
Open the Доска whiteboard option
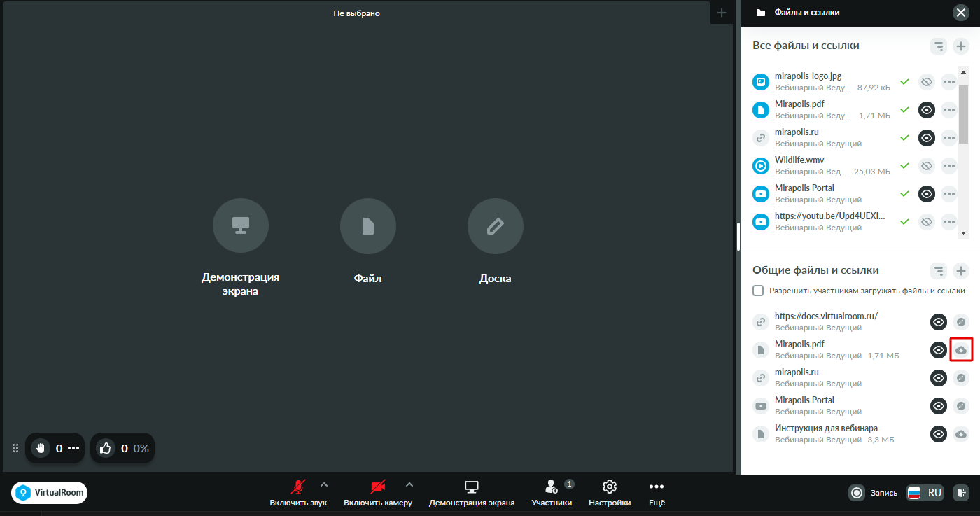pyautogui.click(x=496, y=226)
